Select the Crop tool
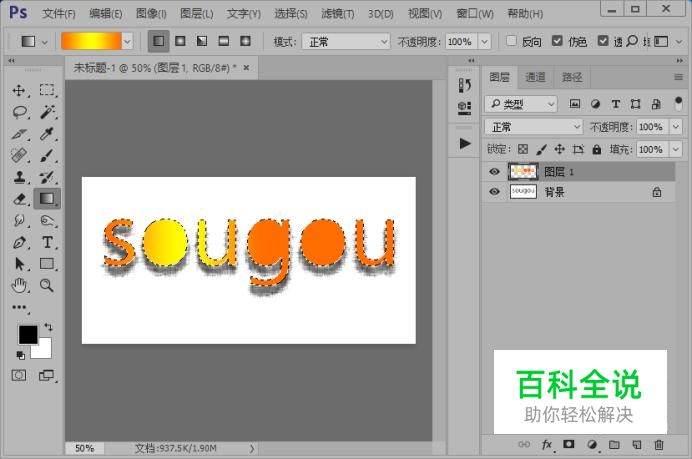Image resolution: width=692 pixels, height=459 pixels. point(19,134)
